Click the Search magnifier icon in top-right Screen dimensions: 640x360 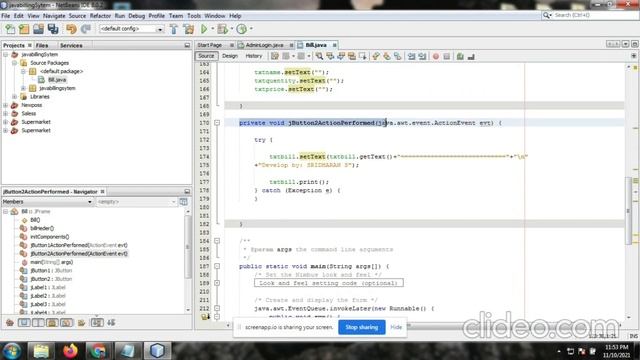tap(546, 15)
